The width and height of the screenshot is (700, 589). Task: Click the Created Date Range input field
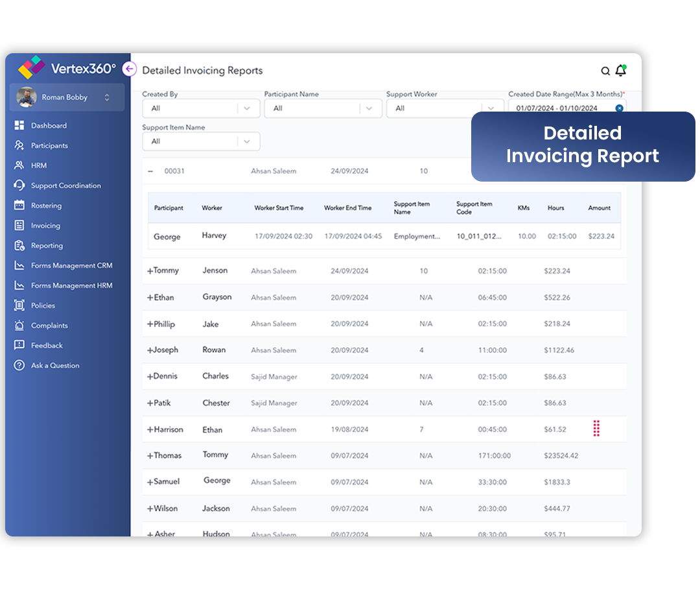564,108
